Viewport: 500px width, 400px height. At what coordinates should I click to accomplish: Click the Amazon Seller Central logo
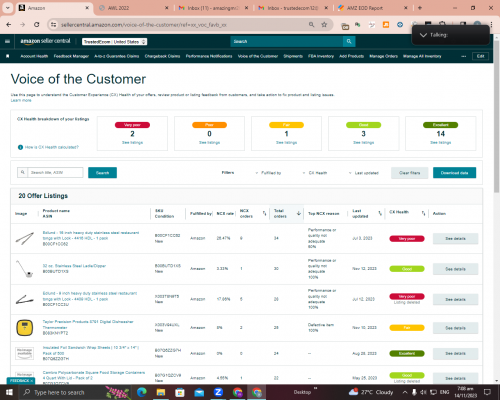pyautogui.click(x=45, y=41)
